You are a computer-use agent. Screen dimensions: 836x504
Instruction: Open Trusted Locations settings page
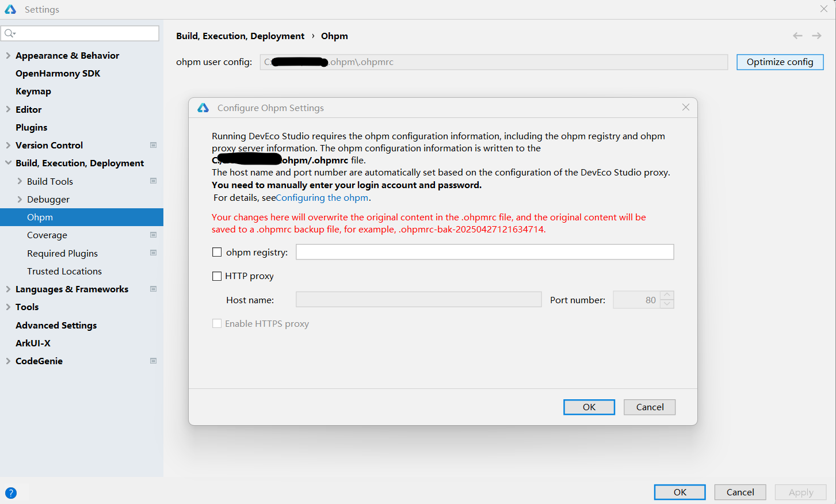coord(64,271)
